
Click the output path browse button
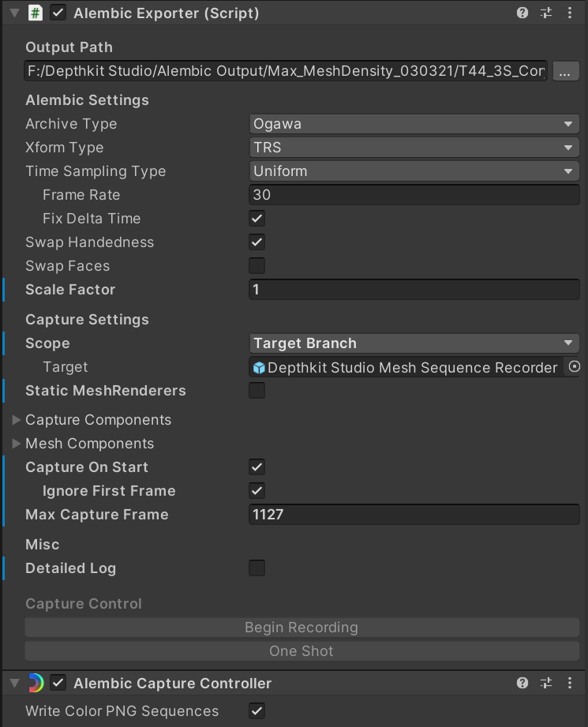564,71
